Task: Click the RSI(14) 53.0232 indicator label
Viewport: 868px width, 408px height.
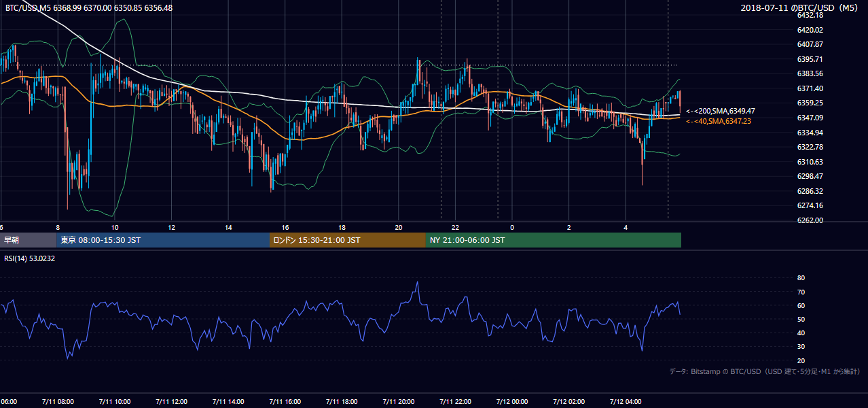Action: click(x=30, y=258)
